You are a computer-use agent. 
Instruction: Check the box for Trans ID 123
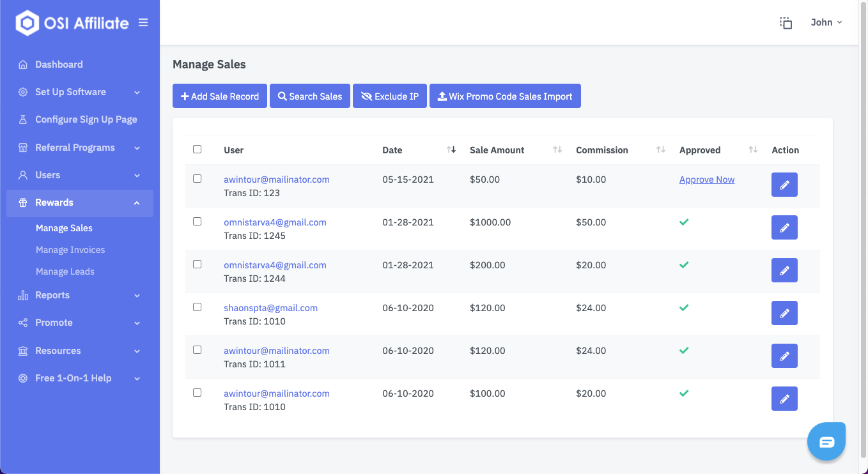pos(197,179)
